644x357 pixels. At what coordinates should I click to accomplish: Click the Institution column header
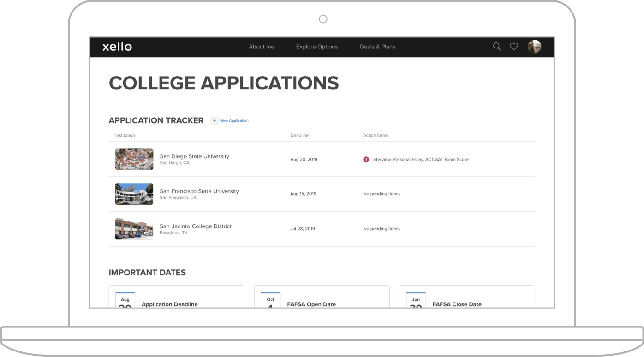pos(125,136)
